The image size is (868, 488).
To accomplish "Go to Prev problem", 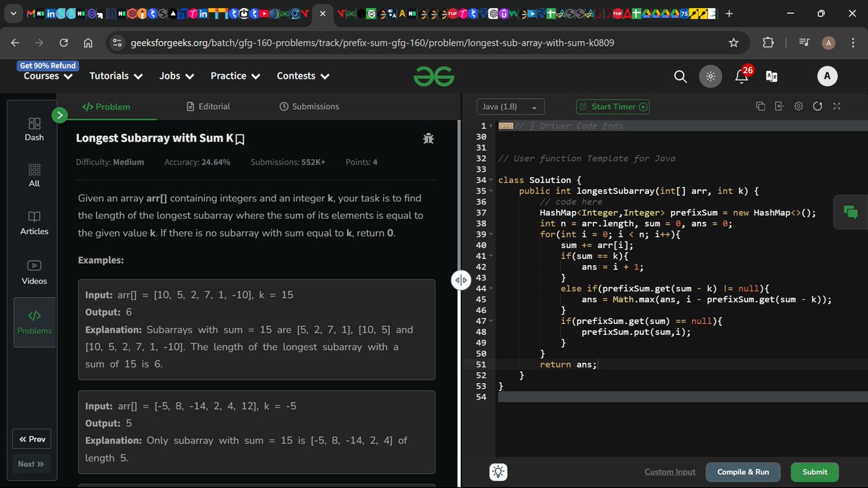I will [x=32, y=440].
